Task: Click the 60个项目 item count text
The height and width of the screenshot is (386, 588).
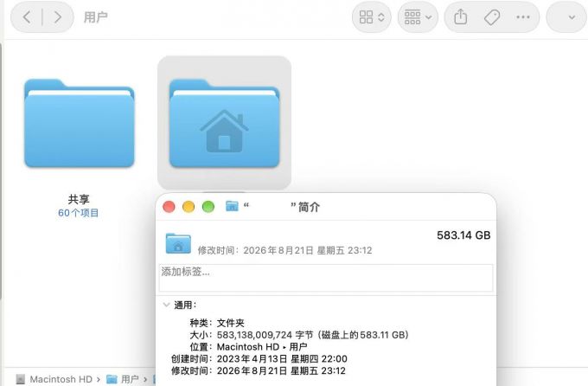Action: (79, 213)
